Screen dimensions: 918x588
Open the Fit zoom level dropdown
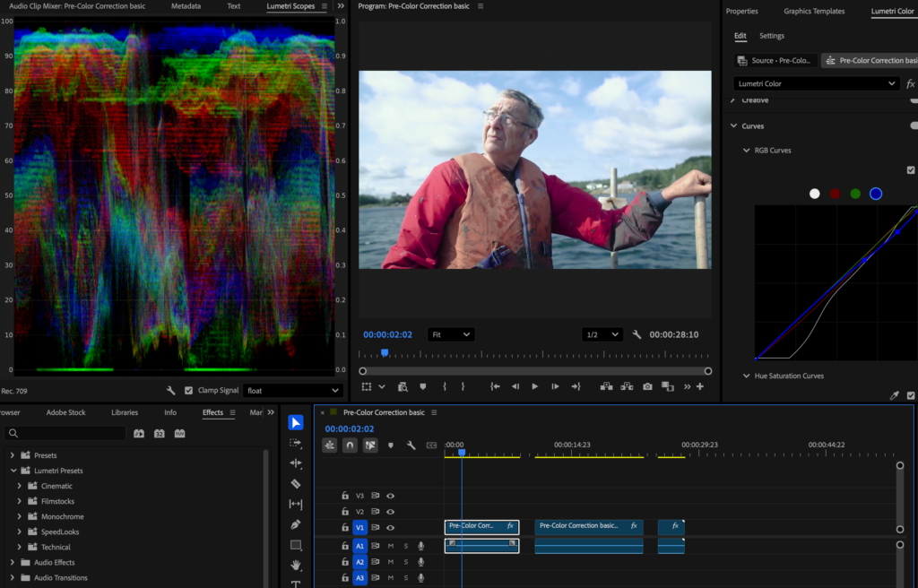point(450,334)
